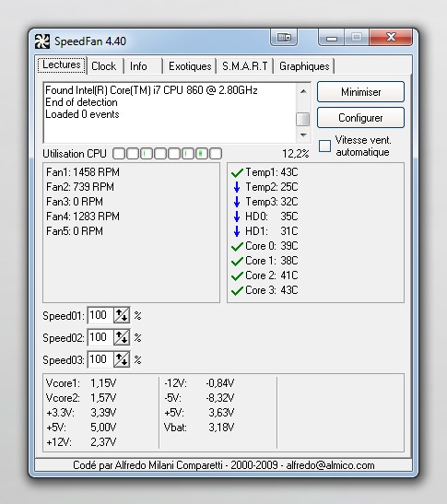The image size is (447, 504).
Task: Click the Fan1: 1458 RPM reading
Action: coord(83,172)
